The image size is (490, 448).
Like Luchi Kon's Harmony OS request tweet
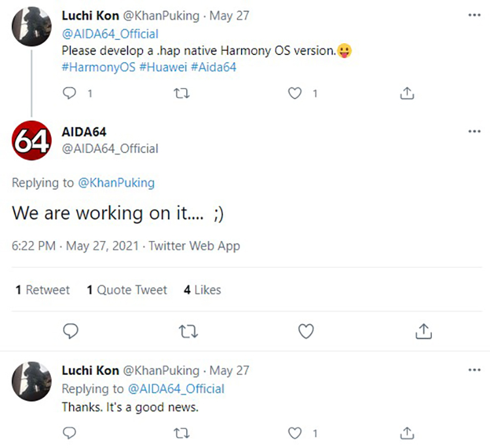(x=295, y=93)
